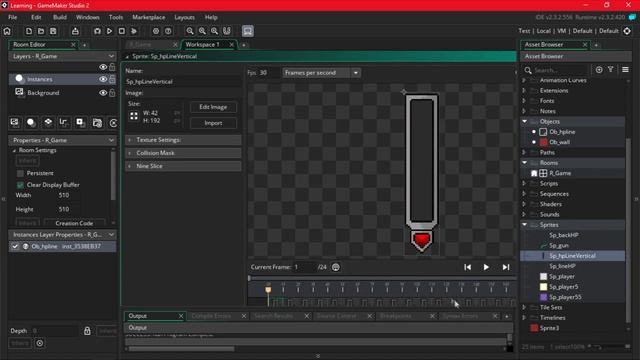The width and height of the screenshot is (640, 360).
Task: Toggle the Depth lock icon
Action: click(87, 331)
